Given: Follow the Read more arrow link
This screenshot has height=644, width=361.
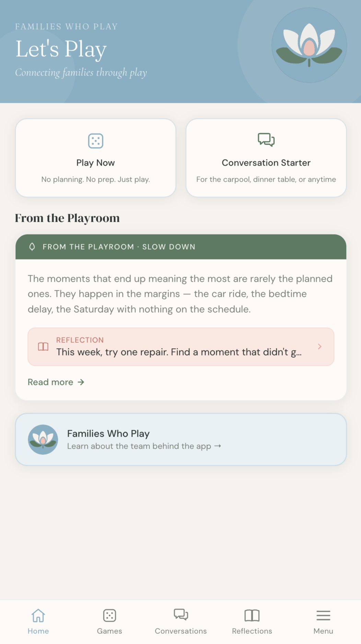Looking at the screenshot, I should pos(56,382).
